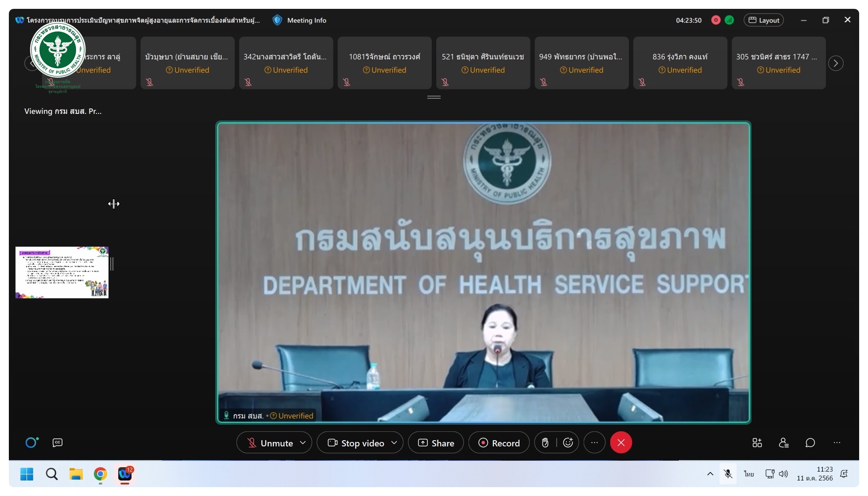
Task: Select participant tile 521 ธนิชุดา ศิรินนท์ธนเวช
Action: [x=483, y=63]
